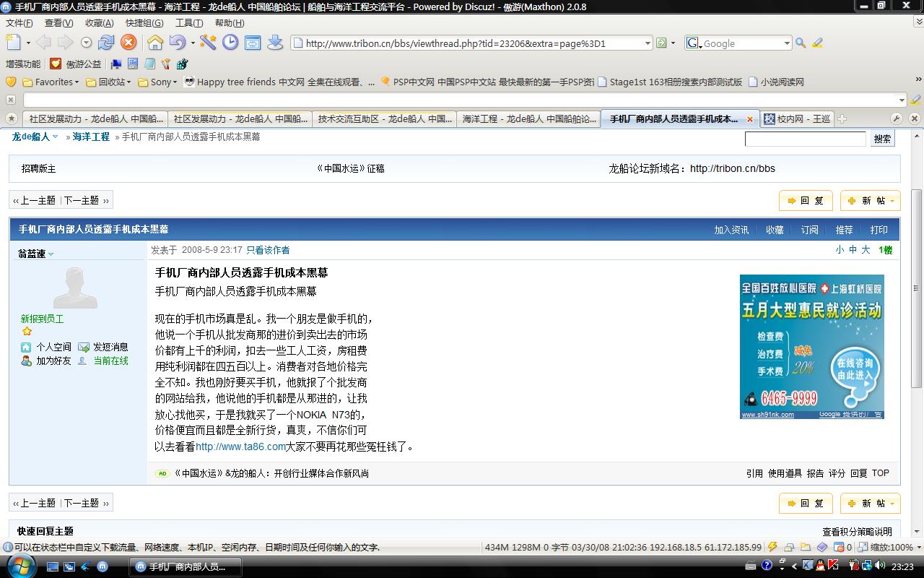The image size is (924, 578).
Task: Open dropdown next to 新帖 top button
Action: click(x=892, y=201)
